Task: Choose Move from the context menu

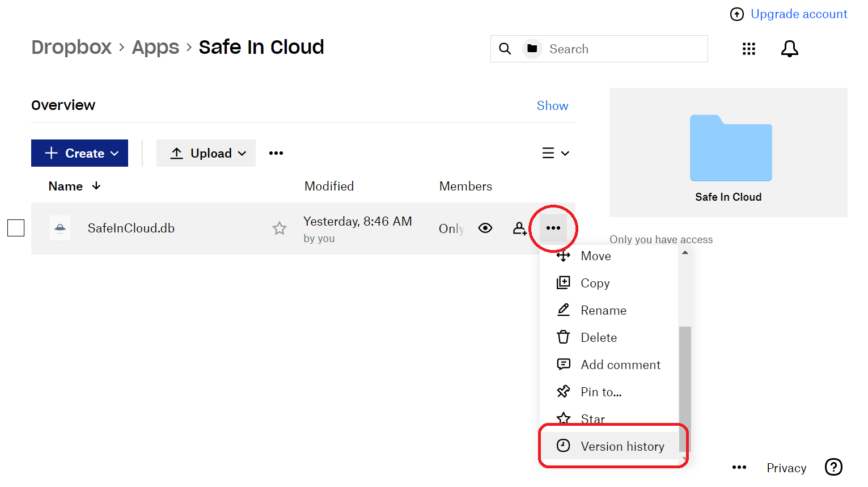Action: coord(609,256)
